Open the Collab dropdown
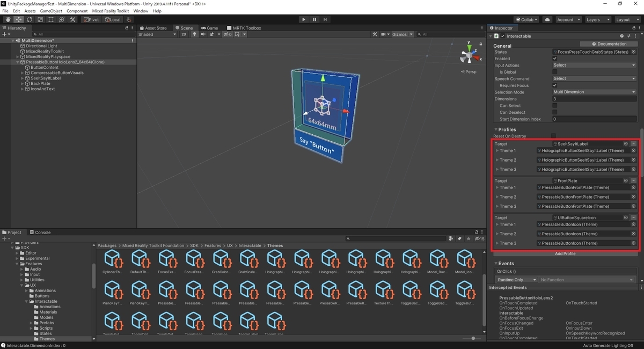Viewport: 644px width, 349px height. (526, 19)
